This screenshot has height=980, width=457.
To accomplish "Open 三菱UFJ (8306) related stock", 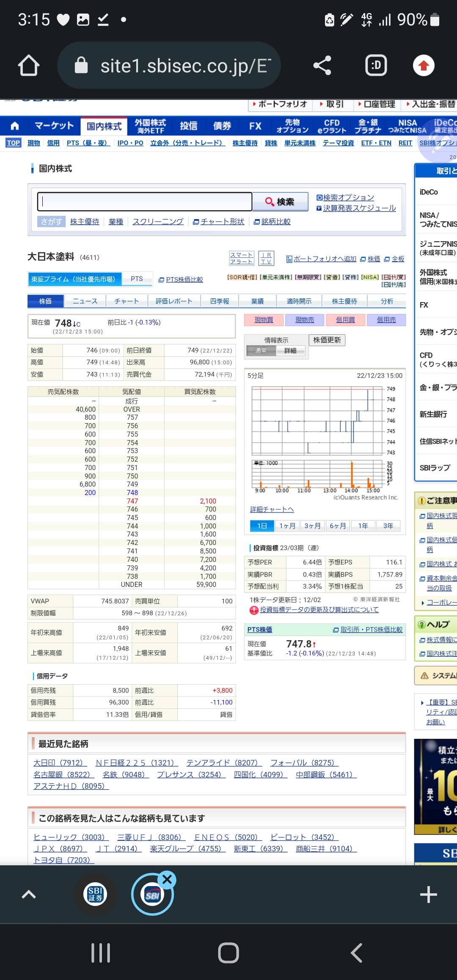I will pyautogui.click(x=151, y=837).
